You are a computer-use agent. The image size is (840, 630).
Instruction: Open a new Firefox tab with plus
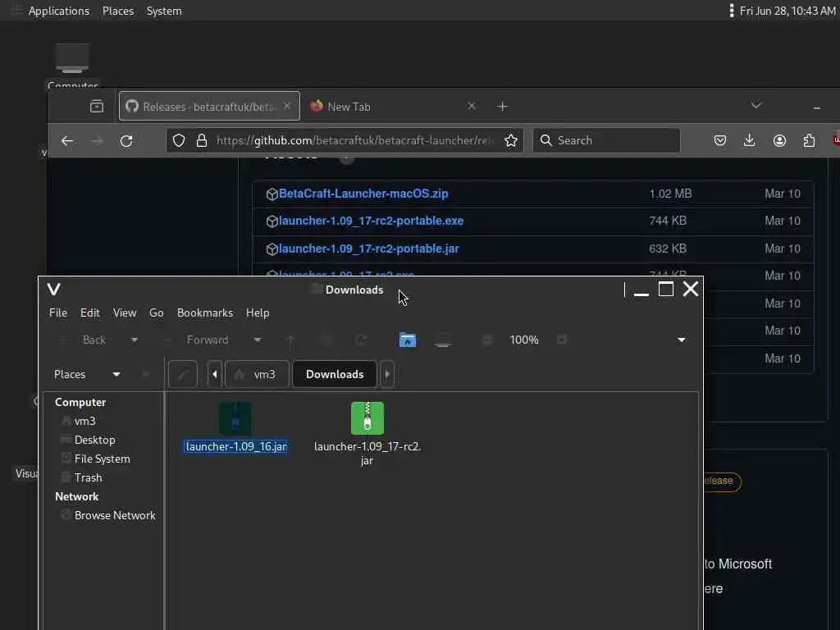[x=502, y=107]
